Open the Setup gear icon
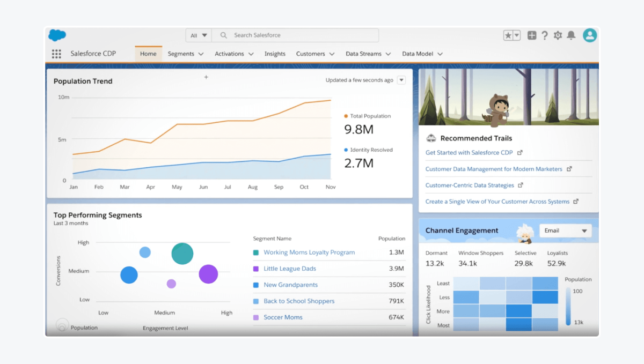 point(557,35)
